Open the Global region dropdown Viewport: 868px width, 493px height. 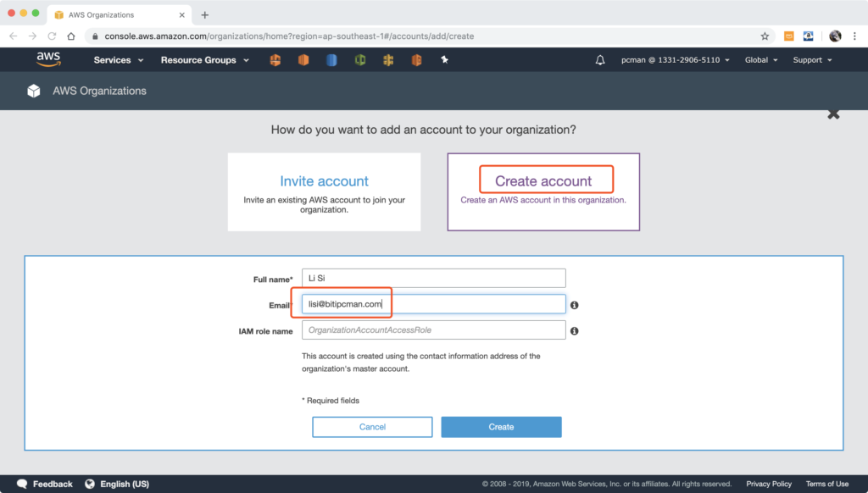(761, 60)
